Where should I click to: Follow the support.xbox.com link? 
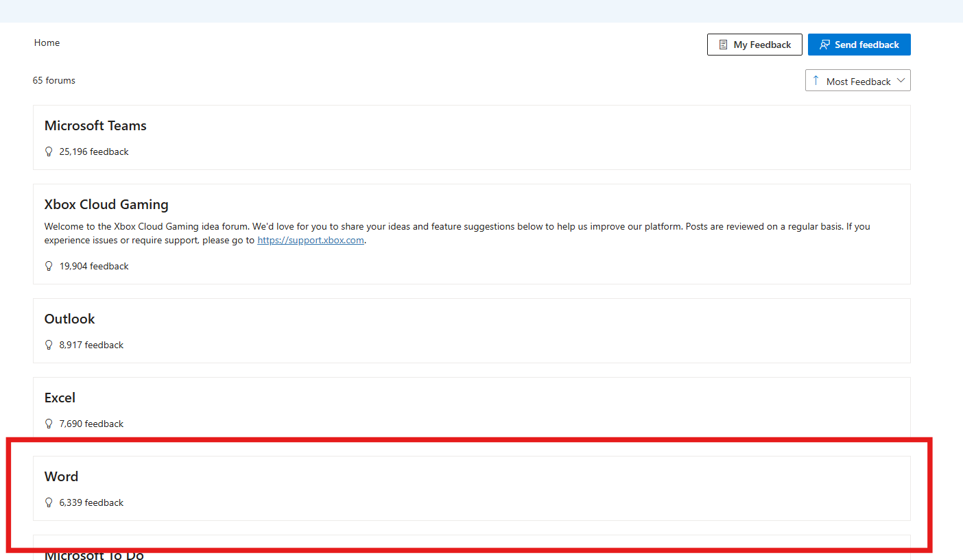(x=311, y=240)
